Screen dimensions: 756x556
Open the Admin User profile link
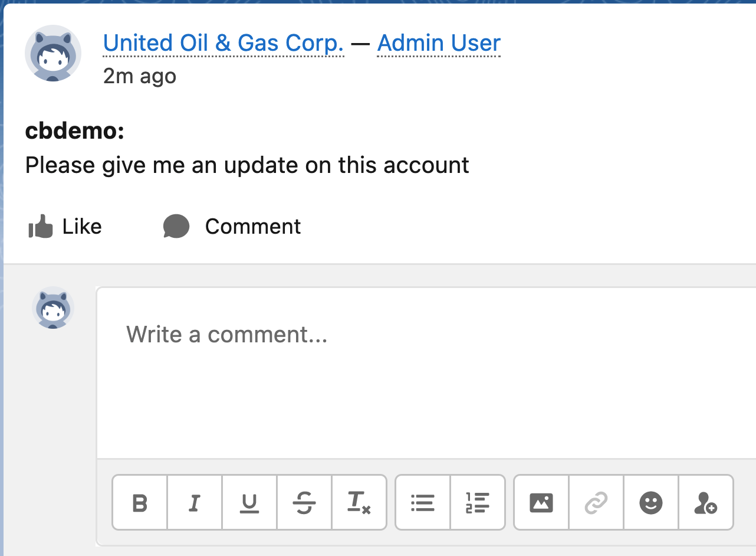[x=439, y=43]
